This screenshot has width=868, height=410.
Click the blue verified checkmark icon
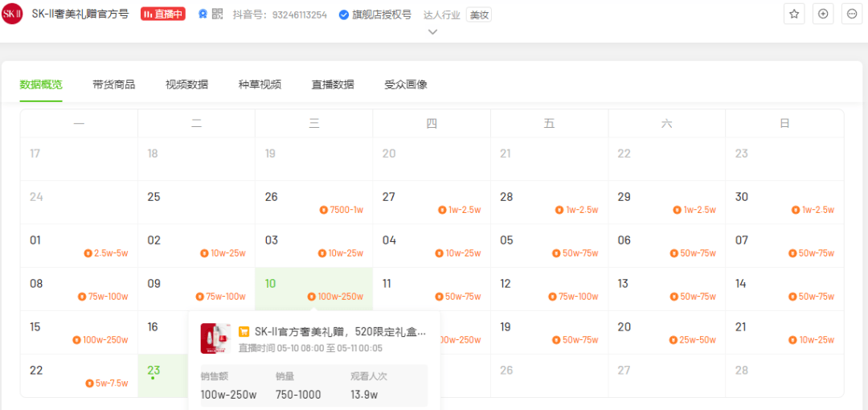(343, 15)
